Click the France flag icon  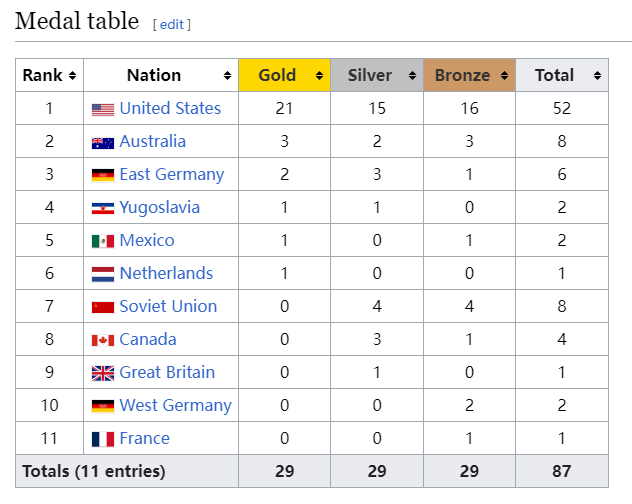pos(103,439)
